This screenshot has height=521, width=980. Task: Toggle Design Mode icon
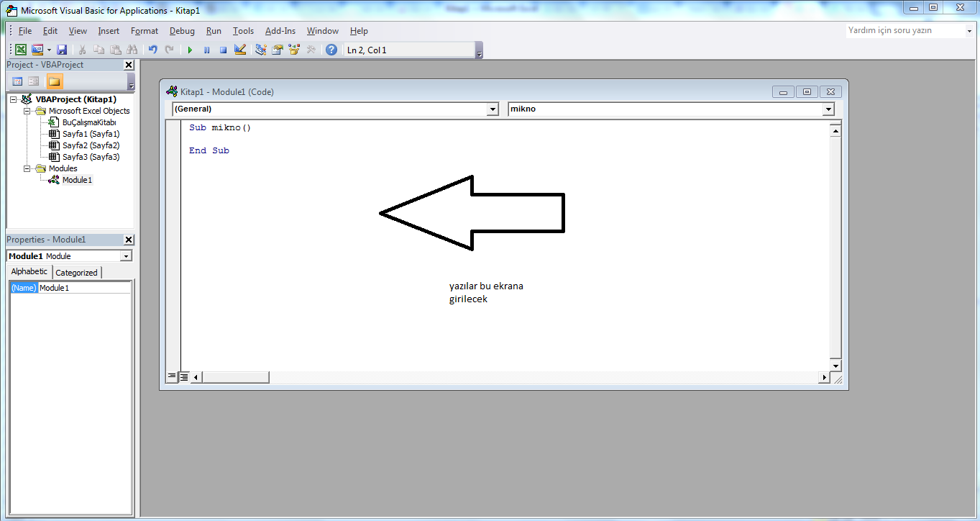tap(240, 50)
